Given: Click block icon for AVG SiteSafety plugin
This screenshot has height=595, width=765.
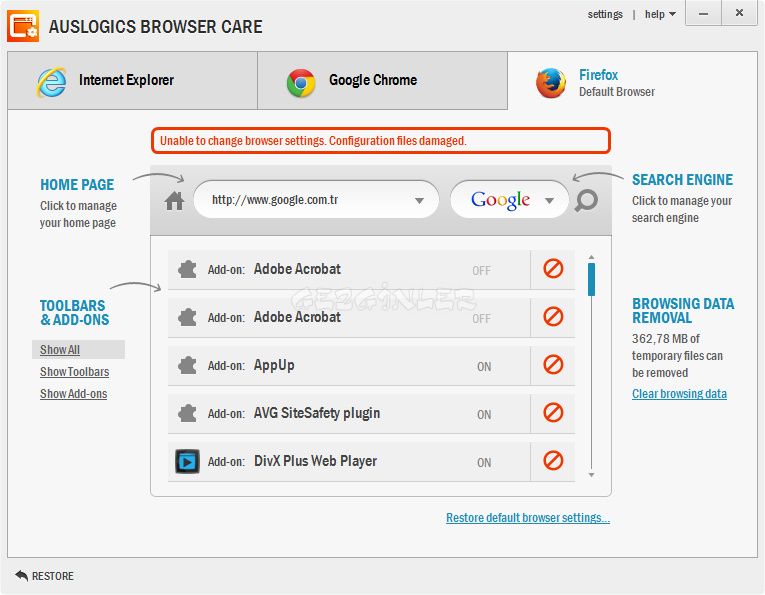Looking at the screenshot, I should tap(553, 413).
